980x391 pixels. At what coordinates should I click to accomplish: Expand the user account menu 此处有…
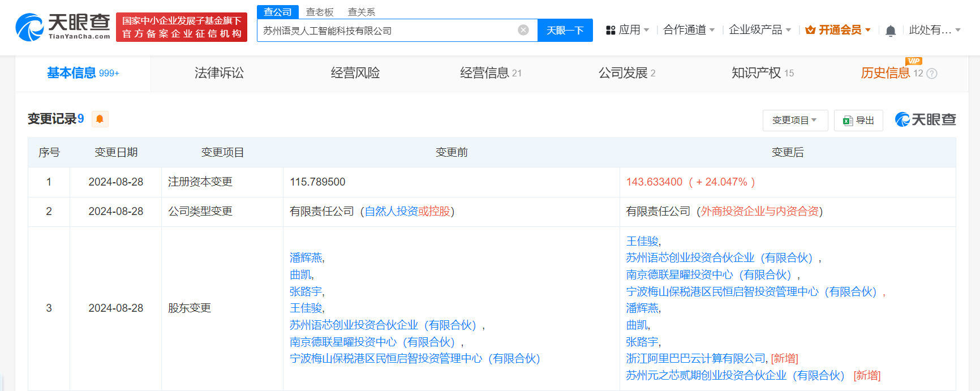pyautogui.click(x=935, y=30)
